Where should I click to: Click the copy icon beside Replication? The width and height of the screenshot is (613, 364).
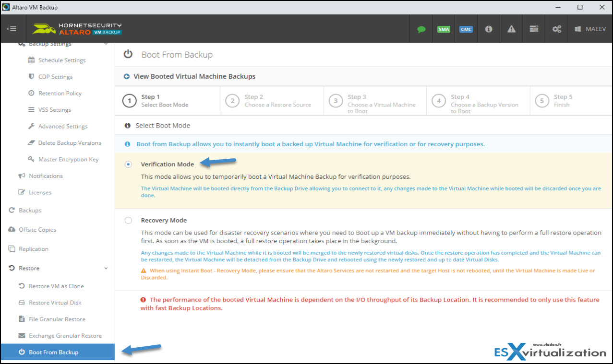pos(12,249)
